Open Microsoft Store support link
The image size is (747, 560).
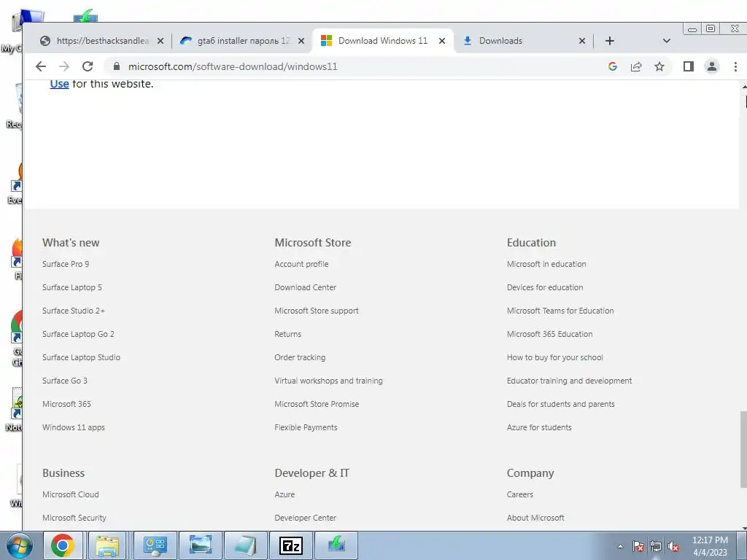(317, 311)
